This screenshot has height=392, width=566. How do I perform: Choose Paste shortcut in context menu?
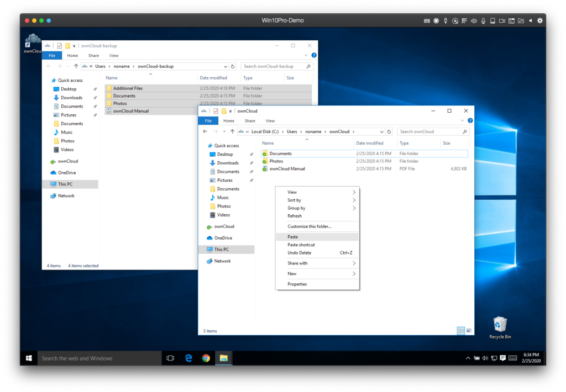pos(317,245)
